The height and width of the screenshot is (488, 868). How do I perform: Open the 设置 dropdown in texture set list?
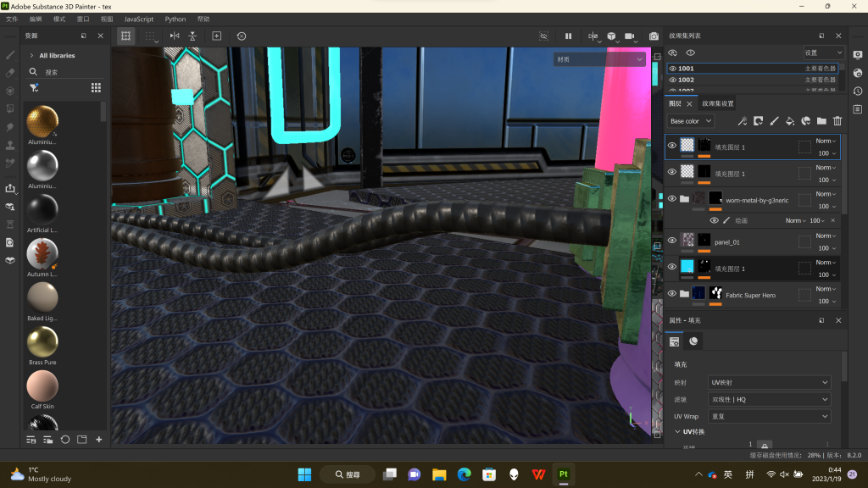click(x=824, y=53)
